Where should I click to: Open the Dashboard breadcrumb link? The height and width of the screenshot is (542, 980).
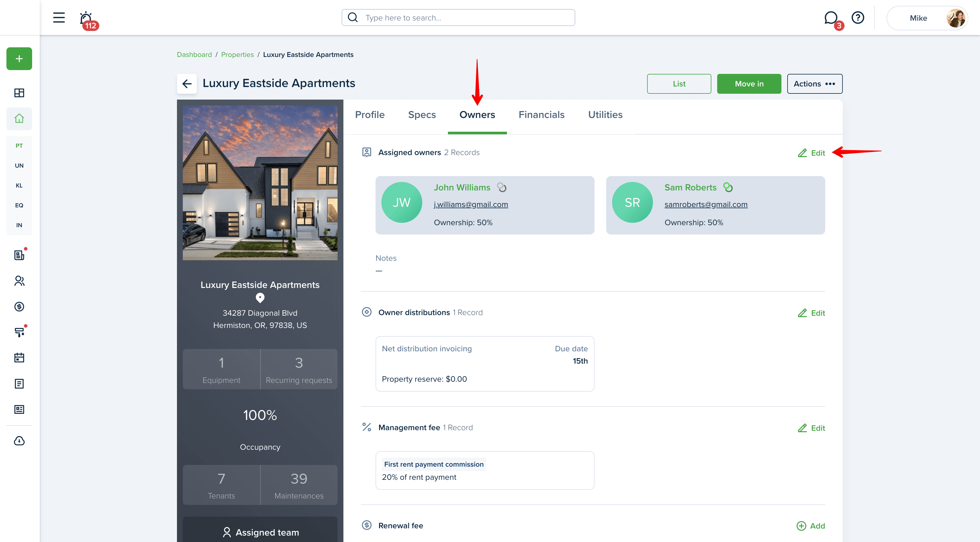pyautogui.click(x=194, y=54)
